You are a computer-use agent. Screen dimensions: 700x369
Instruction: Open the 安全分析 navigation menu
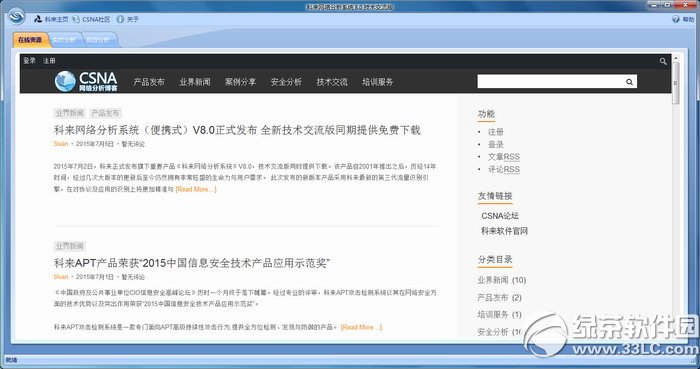coord(286,82)
